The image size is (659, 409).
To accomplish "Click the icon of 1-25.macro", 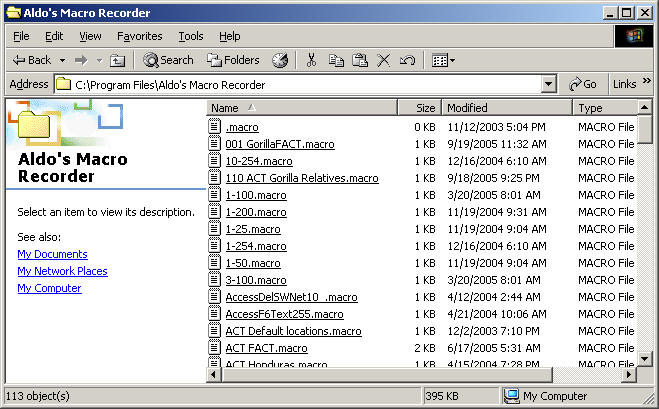I will coord(214,229).
